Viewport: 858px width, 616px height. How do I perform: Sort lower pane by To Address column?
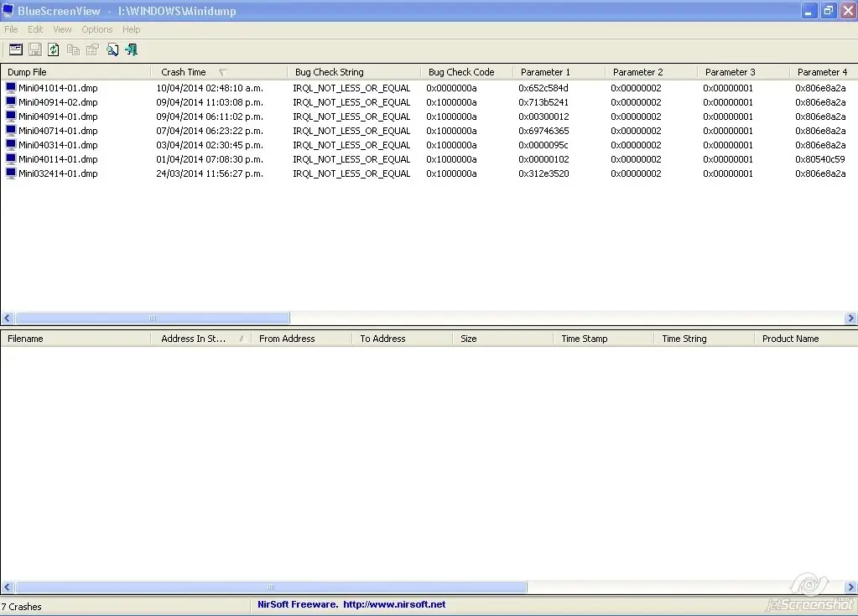402,339
